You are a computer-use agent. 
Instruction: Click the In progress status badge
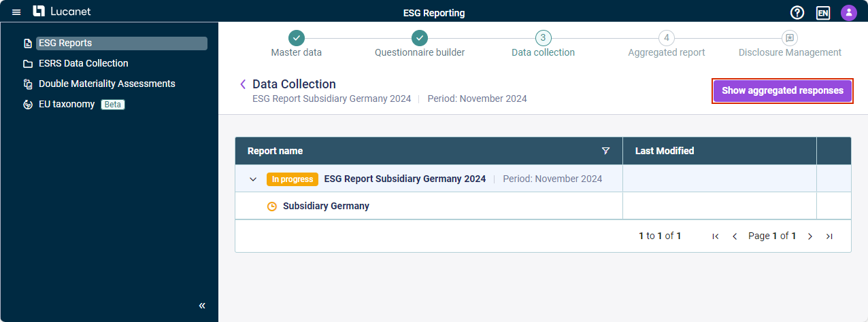coord(293,179)
